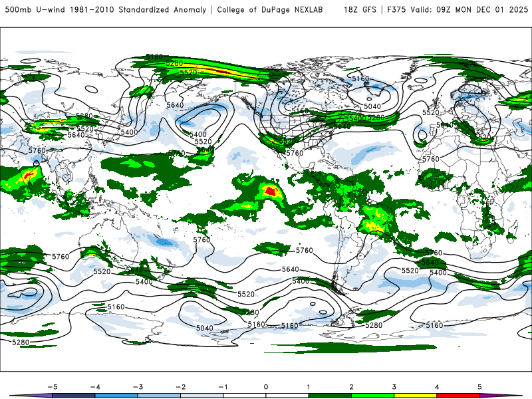Click the colorbar tick label '-5'
Screen dimensions: 532x399
click(x=53, y=387)
